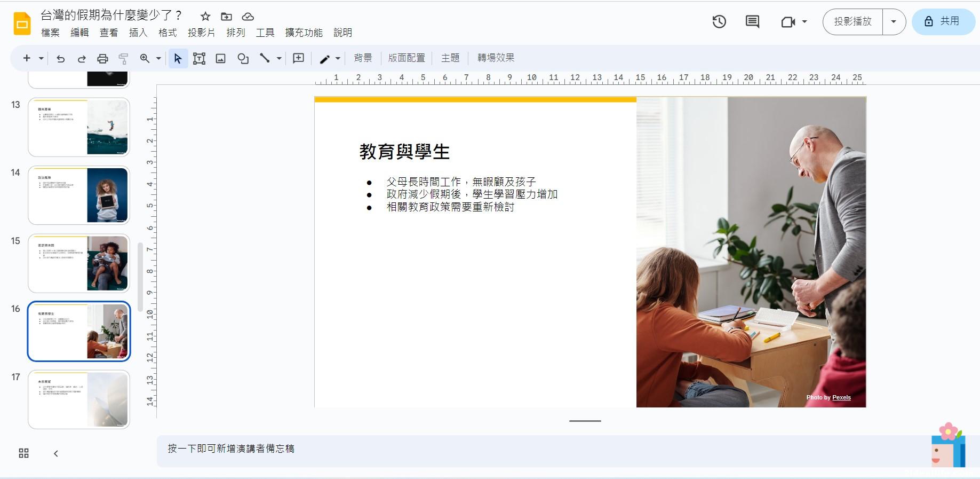The height and width of the screenshot is (479, 980).
Task: Click the redo arrow icon
Action: [82, 58]
